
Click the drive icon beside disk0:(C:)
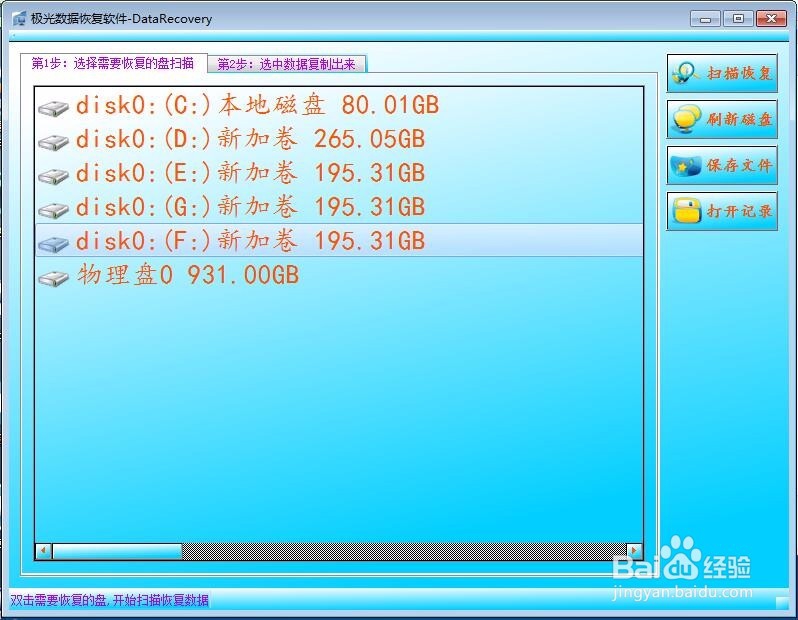pos(53,107)
